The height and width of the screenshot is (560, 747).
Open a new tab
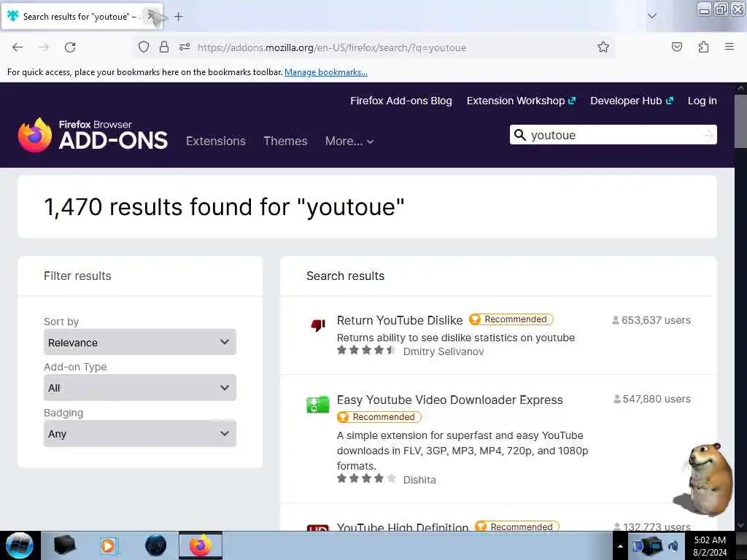click(x=178, y=17)
